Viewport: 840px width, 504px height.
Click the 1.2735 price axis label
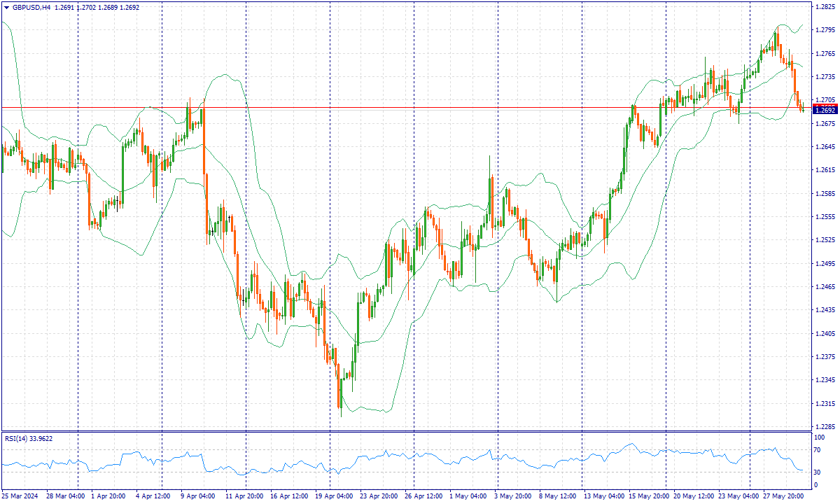tap(825, 76)
